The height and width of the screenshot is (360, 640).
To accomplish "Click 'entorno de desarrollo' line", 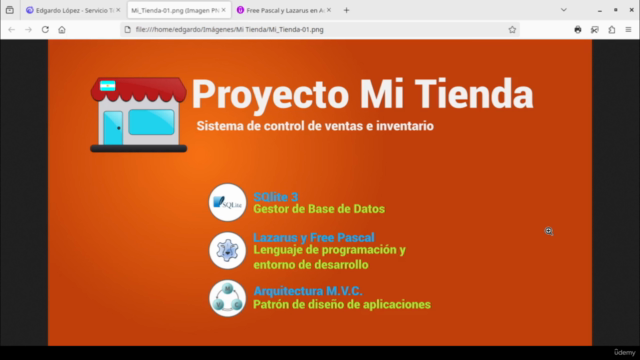I will click(x=311, y=264).
